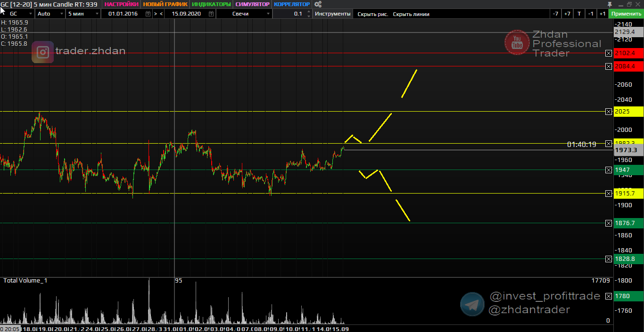The height and width of the screenshot is (332, 644).
Task: Toggle Скрыть рис. to hide drawings
Action: [x=372, y=14]
